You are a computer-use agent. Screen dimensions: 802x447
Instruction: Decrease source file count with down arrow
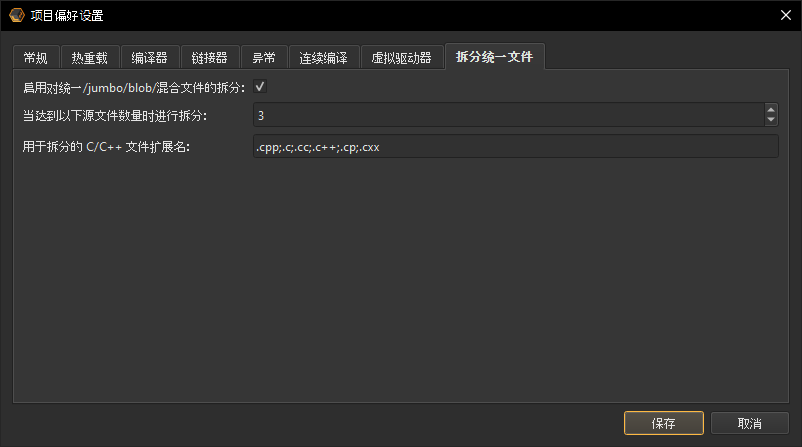(770, 121)
